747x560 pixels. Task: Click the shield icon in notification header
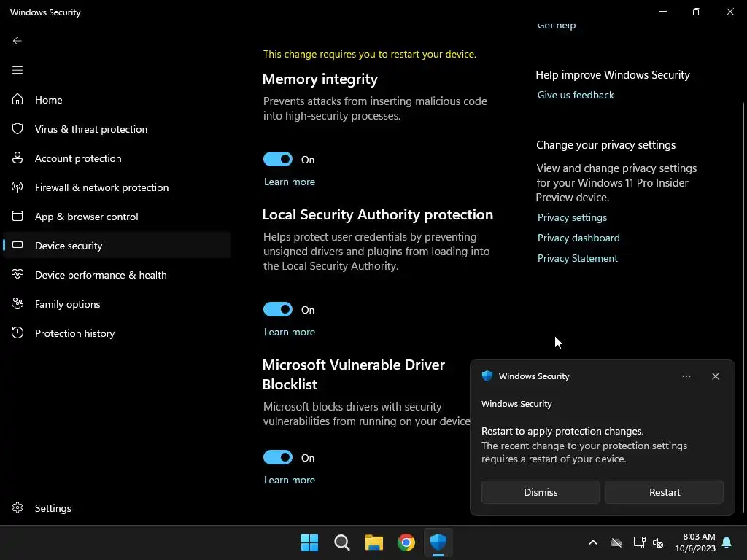click(487, 376)
